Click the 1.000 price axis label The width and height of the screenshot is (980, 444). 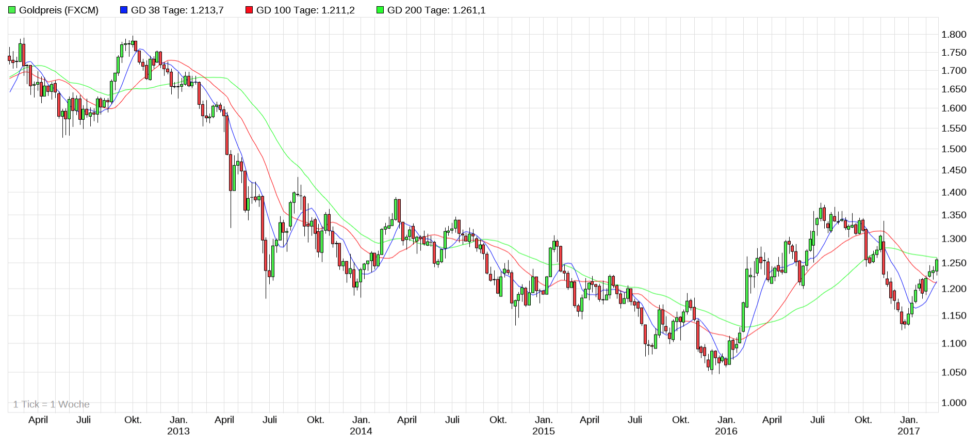954,403
